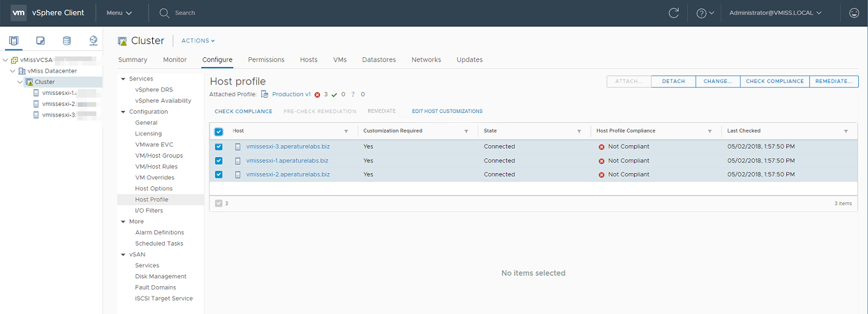The image size is (868, 314).
Task: Open the Networking inventory view
Action: coord(93,40)
